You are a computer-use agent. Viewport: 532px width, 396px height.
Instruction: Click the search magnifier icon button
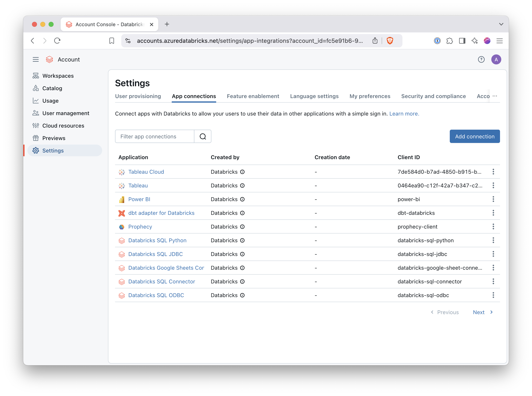coord(203,136)
